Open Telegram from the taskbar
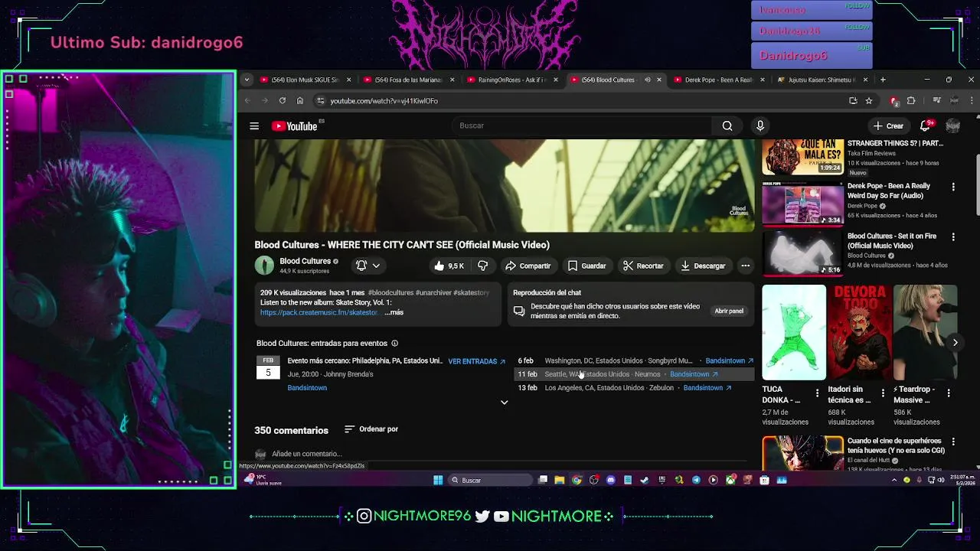 point(696,480)
